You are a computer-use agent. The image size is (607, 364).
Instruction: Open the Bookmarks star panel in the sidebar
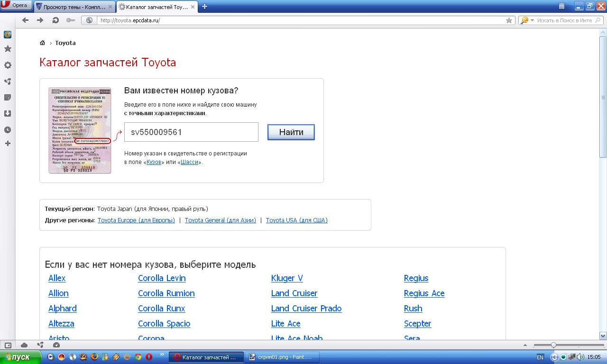[x=8, y=49]
